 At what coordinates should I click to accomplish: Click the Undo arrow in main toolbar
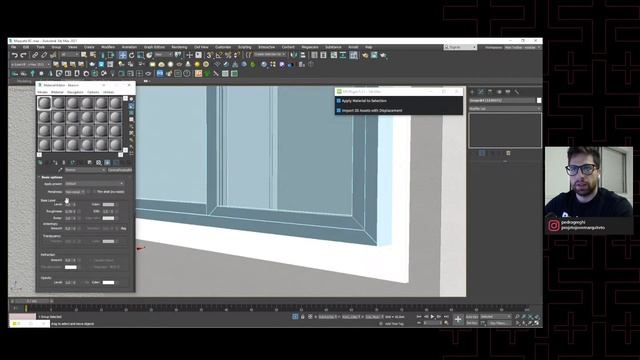pyautogui.click(x=15, y=55)
